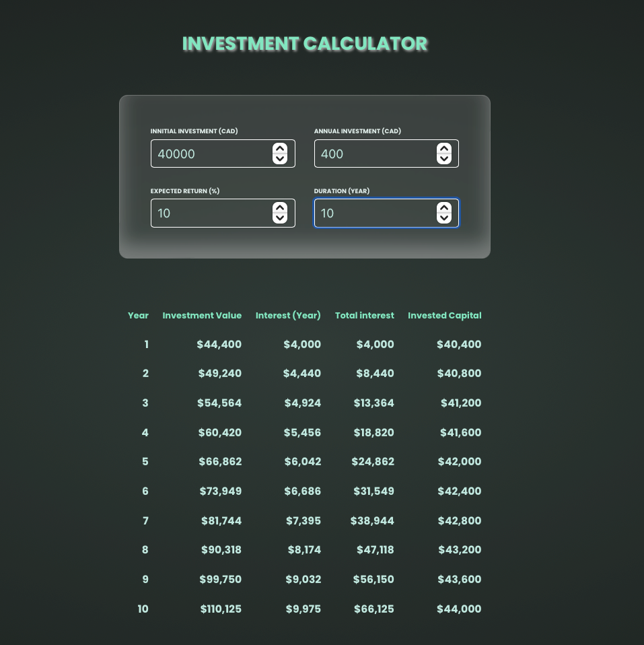This screenshot has height=645, width=644.
Task: Click the Total interest column header
Action: coord(365,315)
